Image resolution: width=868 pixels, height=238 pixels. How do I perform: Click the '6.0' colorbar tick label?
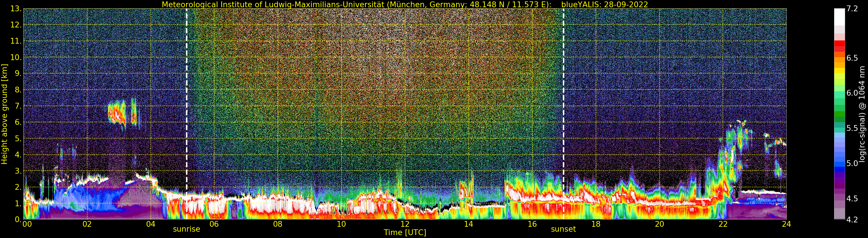pos(852,93)
